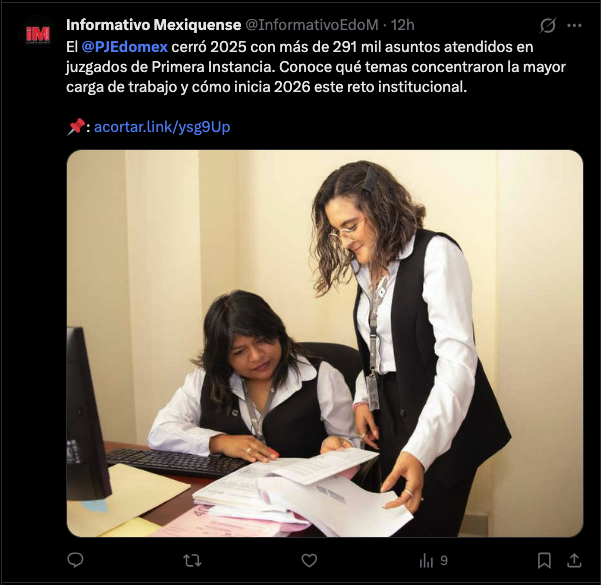Open the Grok explain-this-post icon
This screenshot has height=585, width=601.
pyautogui.click(x=548, y=26)
